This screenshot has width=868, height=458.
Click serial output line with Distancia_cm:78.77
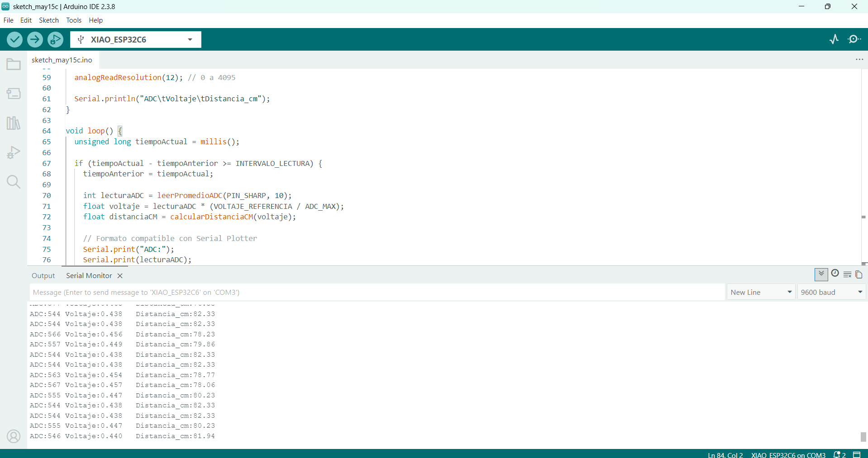pyautogui.click(x=122, y=375)
